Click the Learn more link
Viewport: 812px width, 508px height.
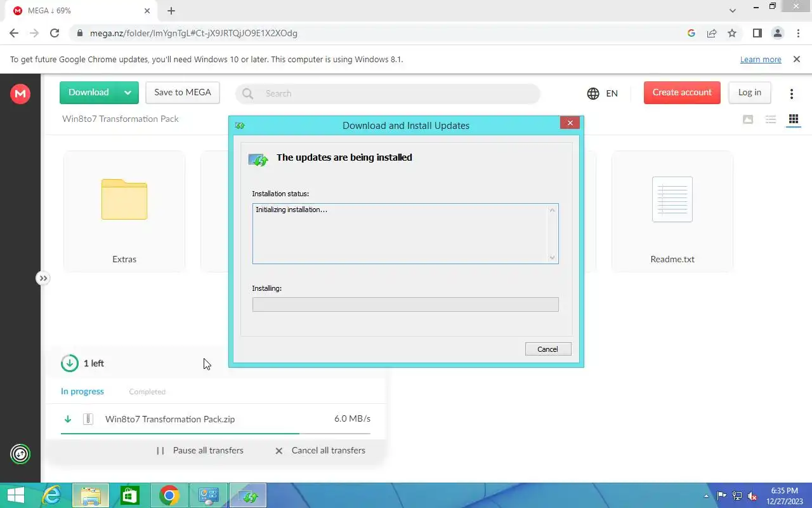[x=761, y=60]
